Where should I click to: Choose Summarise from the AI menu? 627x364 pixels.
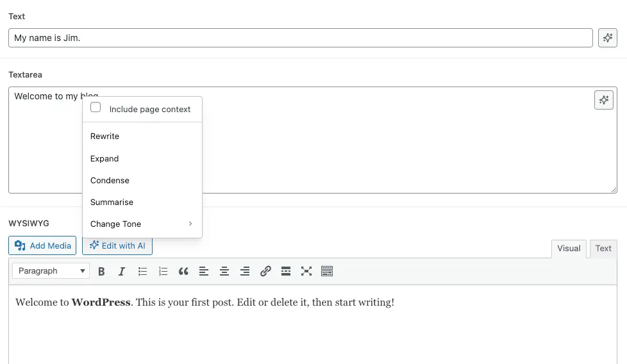click(112, 202)
